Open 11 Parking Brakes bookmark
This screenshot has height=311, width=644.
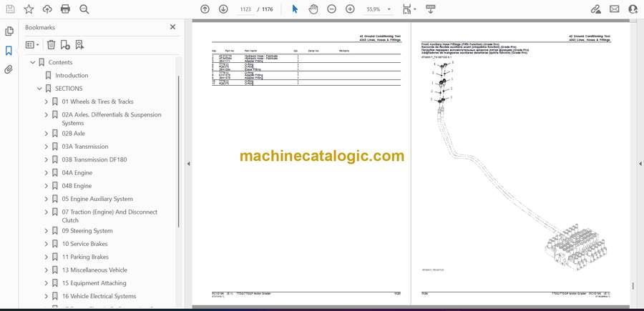85,257
